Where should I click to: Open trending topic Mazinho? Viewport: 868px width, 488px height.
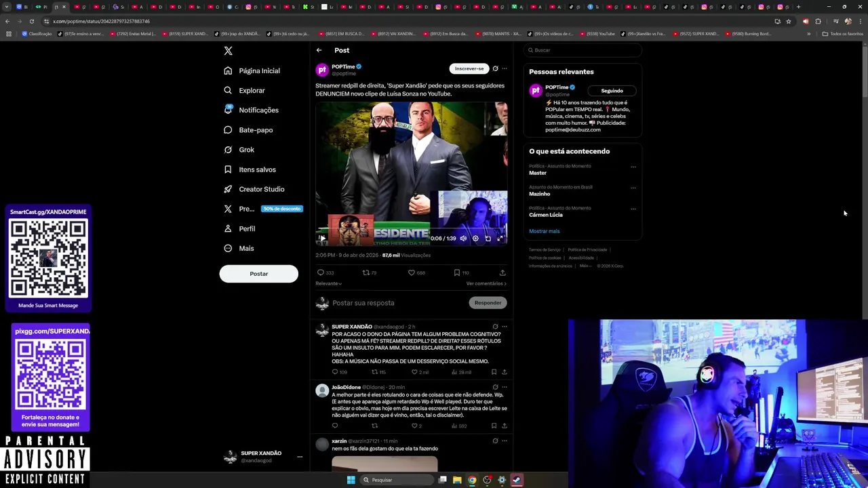540,194
